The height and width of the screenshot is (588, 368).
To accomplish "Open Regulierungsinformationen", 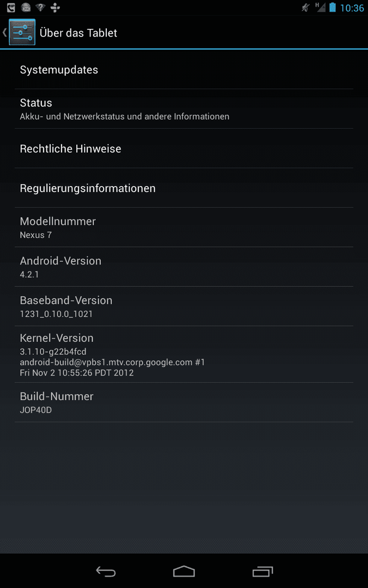I will (184, 188).
